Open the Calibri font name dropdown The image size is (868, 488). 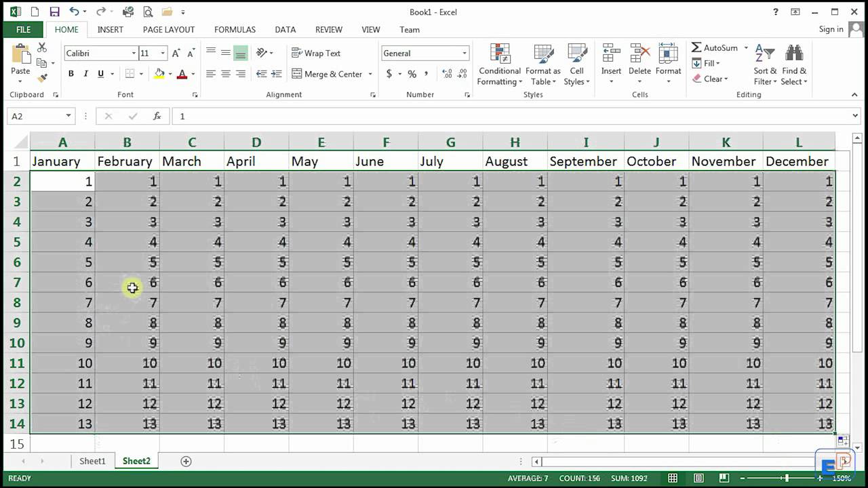[134, 53]
